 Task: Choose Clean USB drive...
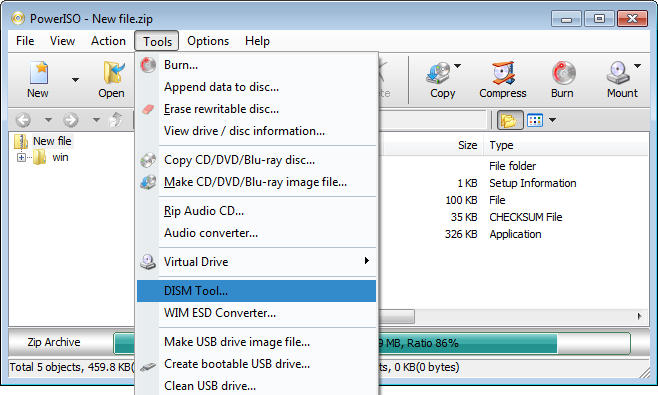256,386
